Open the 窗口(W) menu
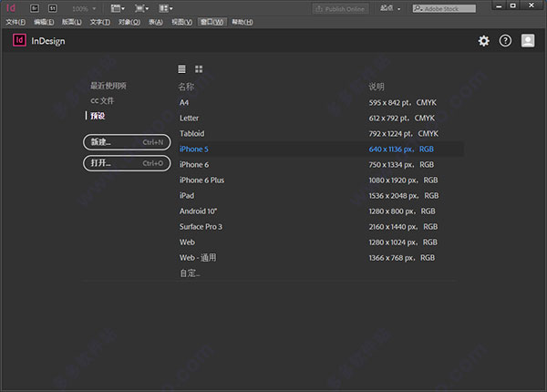Viewport: 547px width, 392px height. 212,22
